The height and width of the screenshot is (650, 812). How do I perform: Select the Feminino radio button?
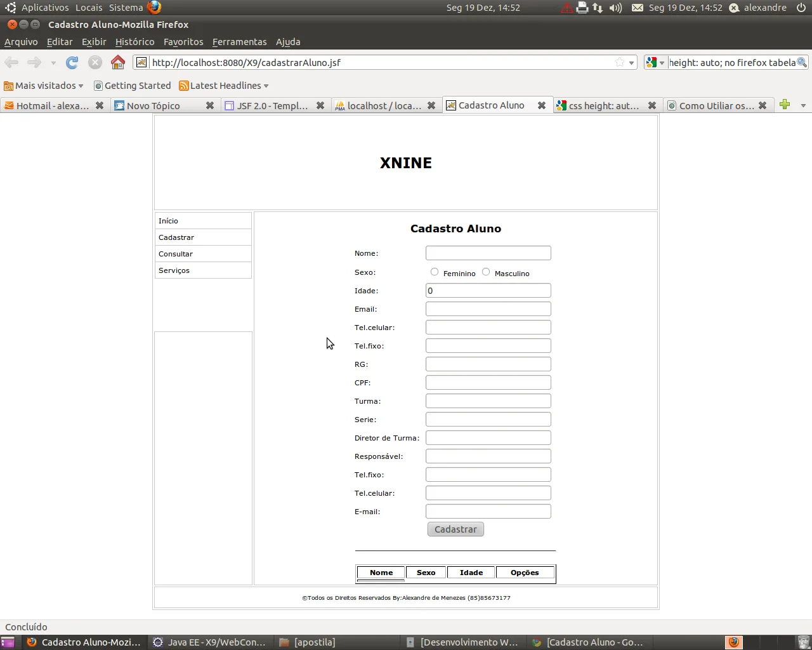coord(435,272)
